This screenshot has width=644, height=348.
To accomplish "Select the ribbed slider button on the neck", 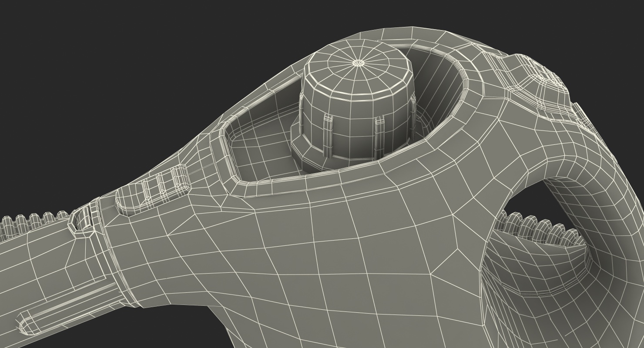I will coord(153,190).
